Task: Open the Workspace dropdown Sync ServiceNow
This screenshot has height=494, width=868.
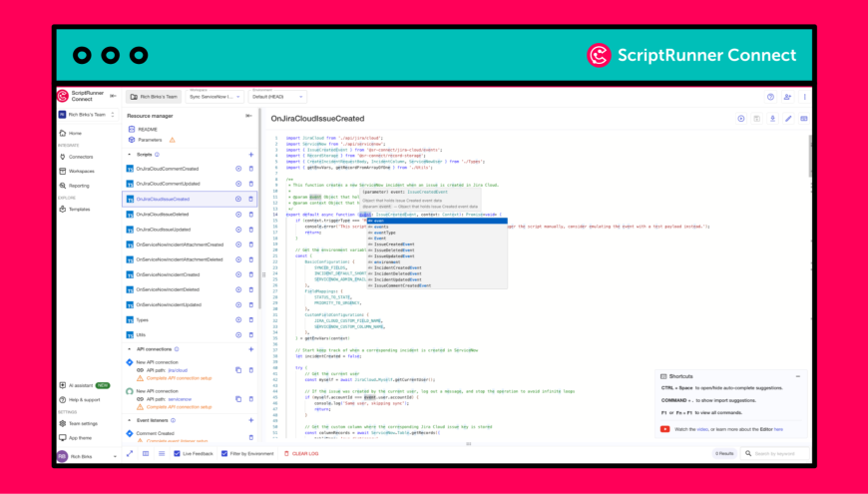Action: 215,97
